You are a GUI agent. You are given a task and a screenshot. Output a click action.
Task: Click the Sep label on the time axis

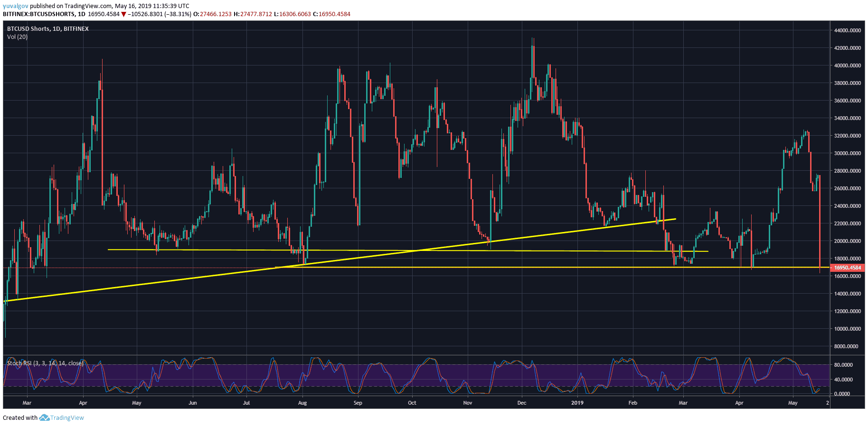[358, 403]
